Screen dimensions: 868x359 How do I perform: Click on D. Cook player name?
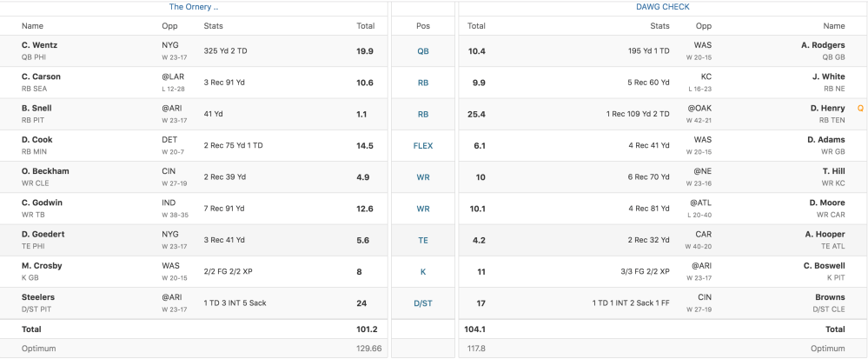[37, 139]
